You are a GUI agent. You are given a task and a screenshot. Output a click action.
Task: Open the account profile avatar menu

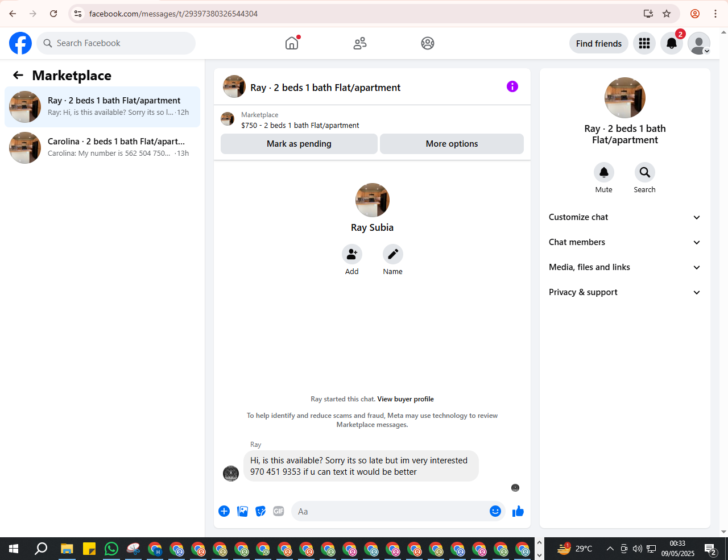699,43
